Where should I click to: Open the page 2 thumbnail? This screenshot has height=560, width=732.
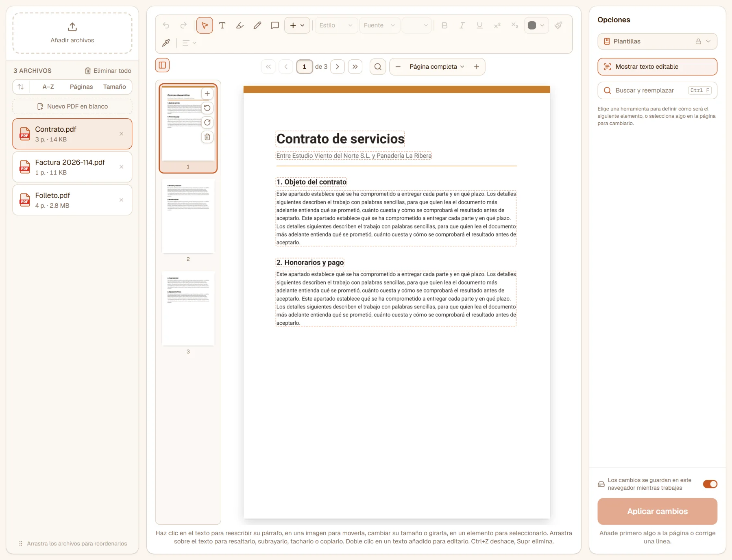pos(188,217)
